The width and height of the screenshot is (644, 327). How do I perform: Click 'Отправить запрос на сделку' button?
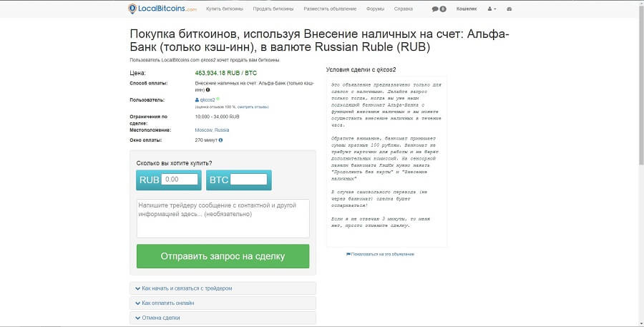[223, 256]
